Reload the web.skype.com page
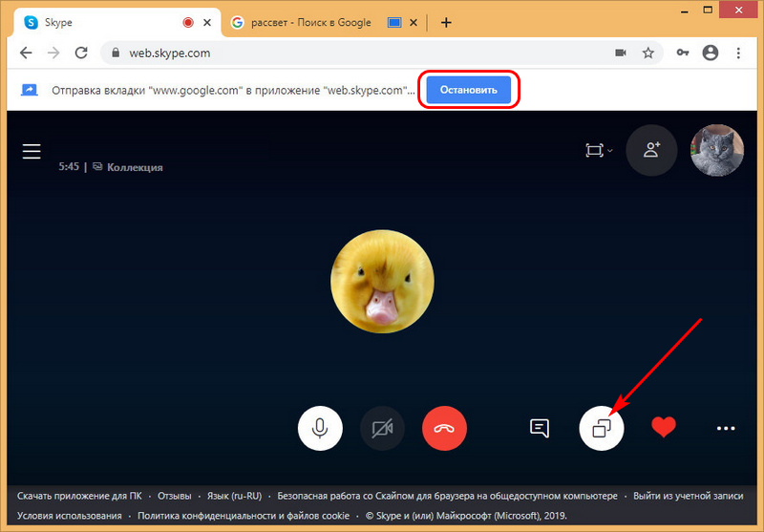The height and width of the screenshot is (532, 764). pos(81,53)
